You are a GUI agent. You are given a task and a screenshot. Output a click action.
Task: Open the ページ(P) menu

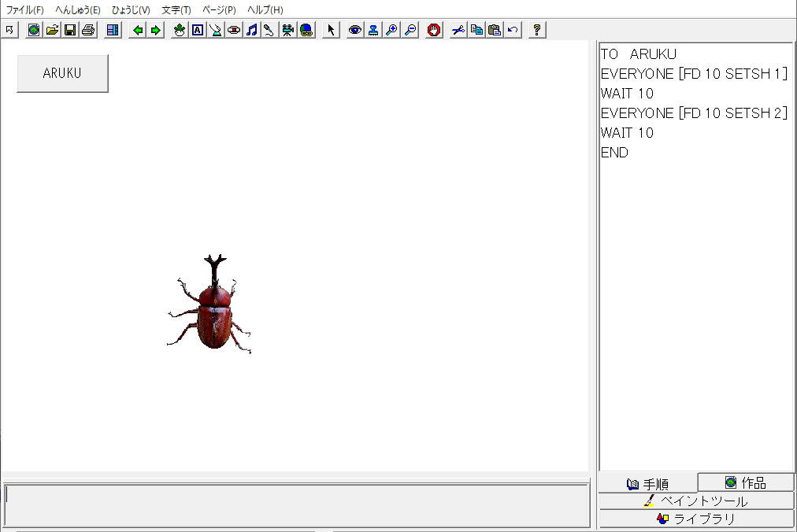tap(219, 10)
